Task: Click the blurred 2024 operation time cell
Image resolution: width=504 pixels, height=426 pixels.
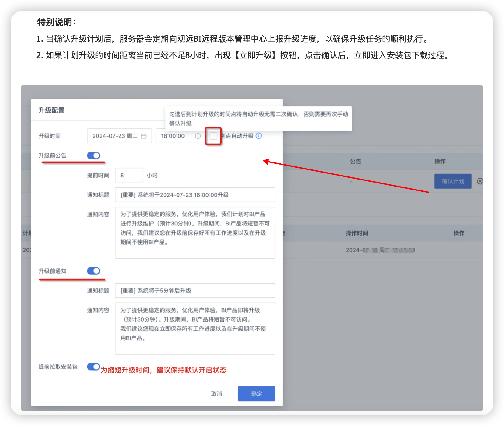Action: (x=380, y=250)
